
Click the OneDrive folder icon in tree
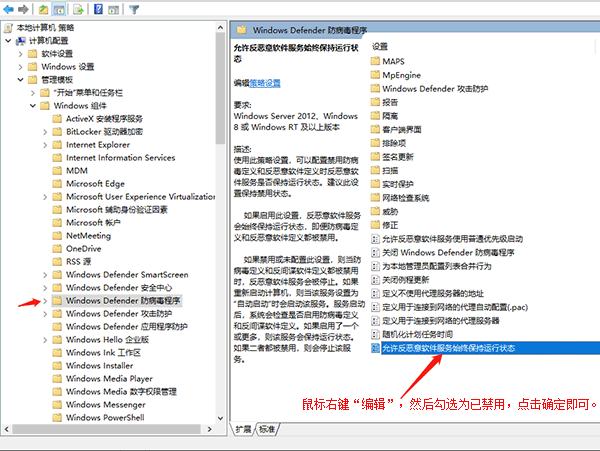57,249
